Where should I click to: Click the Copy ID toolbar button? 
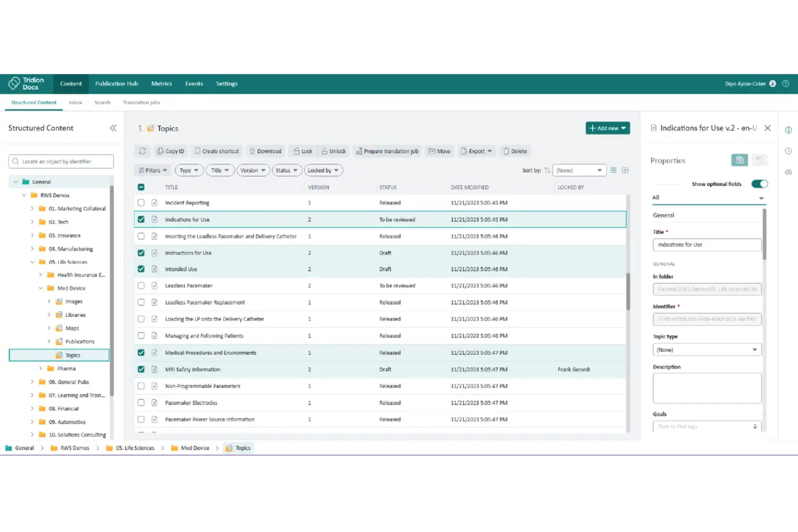(x=170, y=151)
